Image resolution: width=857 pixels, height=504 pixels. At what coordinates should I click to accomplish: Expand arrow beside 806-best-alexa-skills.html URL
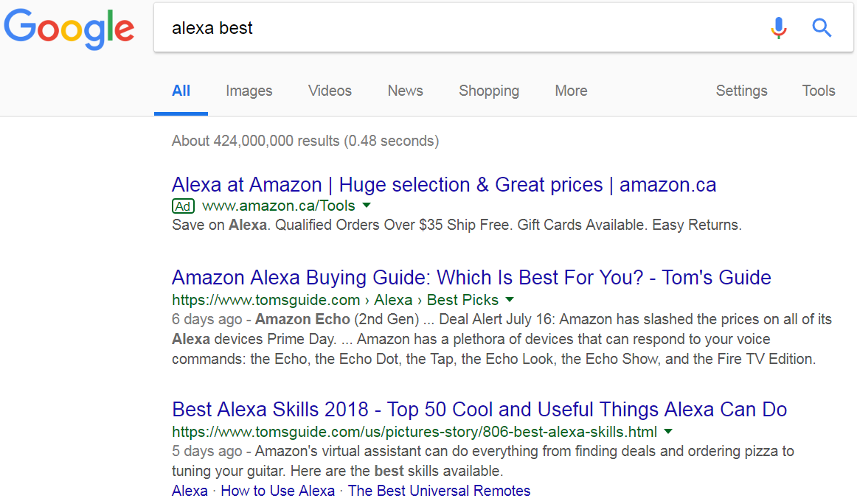click(668, 431)
